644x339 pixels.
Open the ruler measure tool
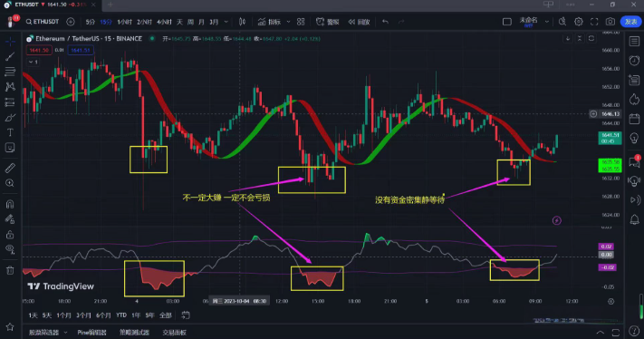(10, 168)
